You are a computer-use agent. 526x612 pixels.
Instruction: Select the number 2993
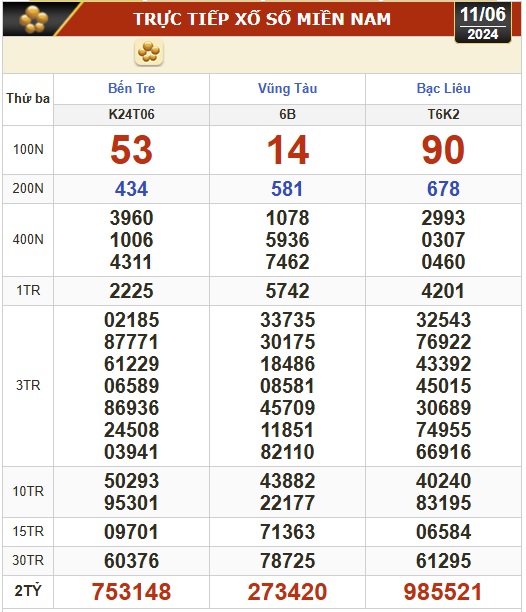click(x=443, y=218)
